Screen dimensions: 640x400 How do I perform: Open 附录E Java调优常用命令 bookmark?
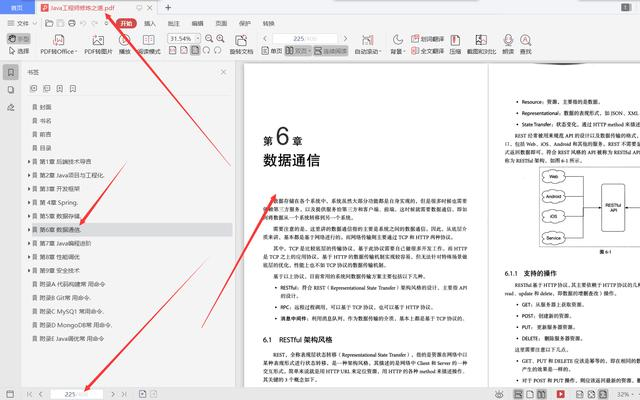[72, 338]
